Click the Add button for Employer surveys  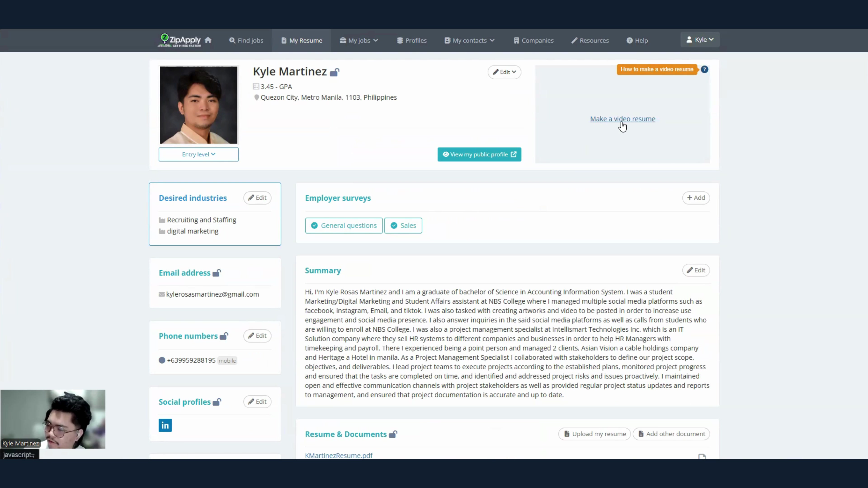(696, 198)
